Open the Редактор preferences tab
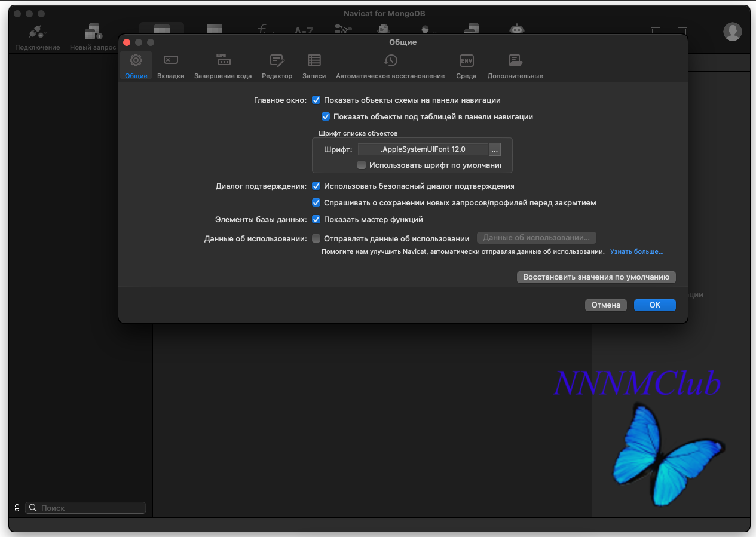Screen dimensions: 756x537 [x=277, y=66]
